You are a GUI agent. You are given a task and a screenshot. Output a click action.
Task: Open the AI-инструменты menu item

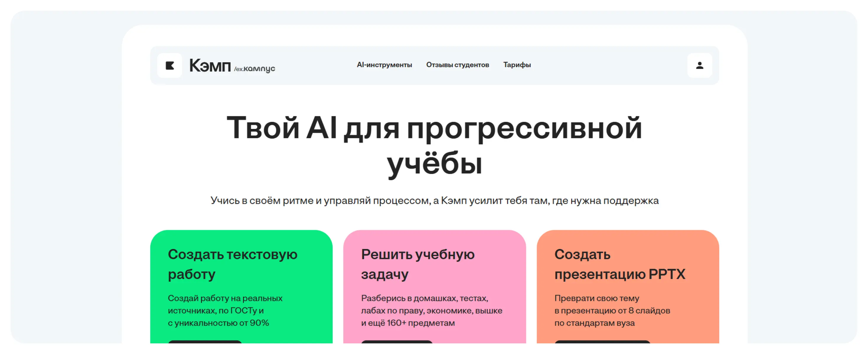[x=384, y=65]
